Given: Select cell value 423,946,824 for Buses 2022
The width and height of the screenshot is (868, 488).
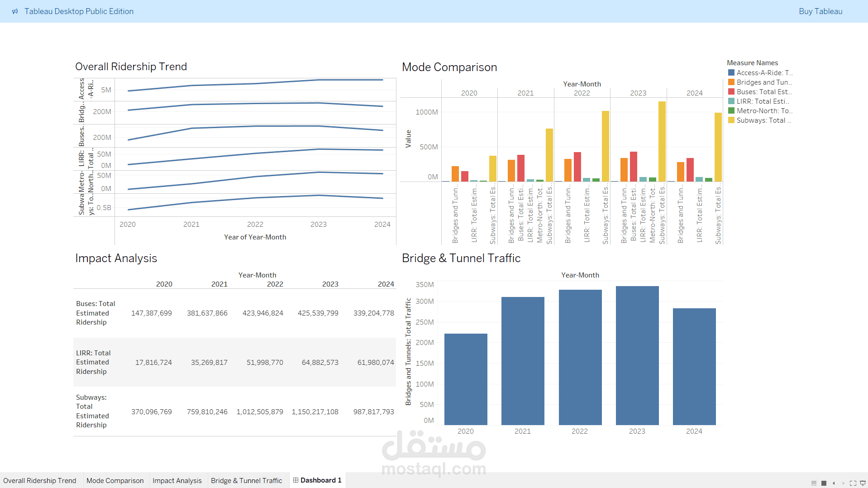Looking at the screenshot, I should click(263, 313).
